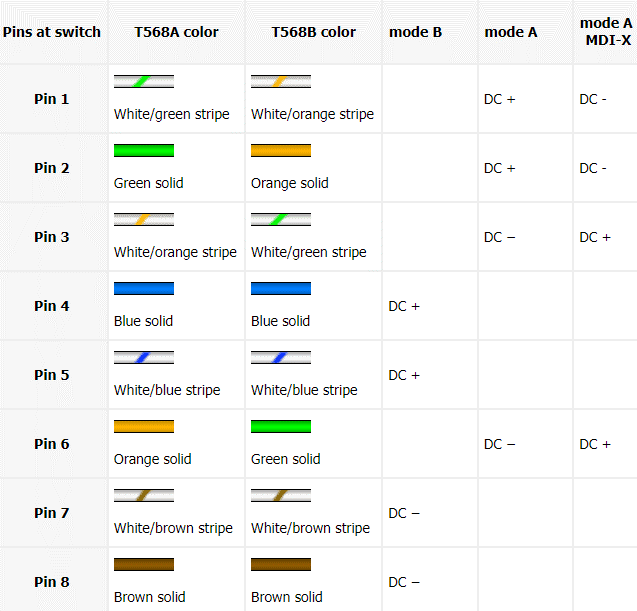Viewport: 637px width, 611px height.
Task: Click the mode A MDI-X "DC +" cell for Pin 3
Action: [595, 237]
